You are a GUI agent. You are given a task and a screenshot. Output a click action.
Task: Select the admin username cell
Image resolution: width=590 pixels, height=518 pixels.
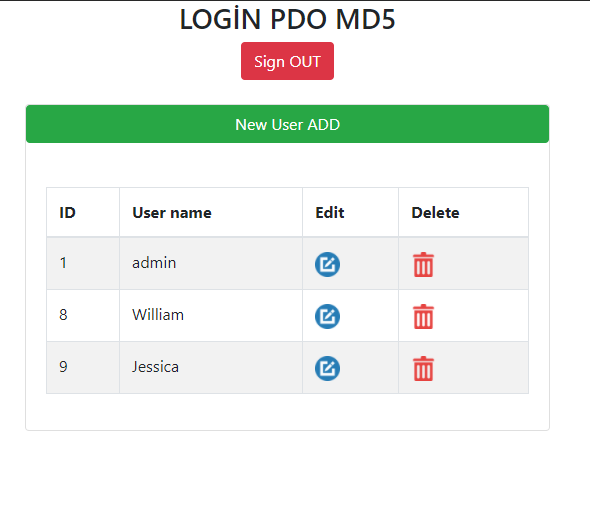[211, 263]
